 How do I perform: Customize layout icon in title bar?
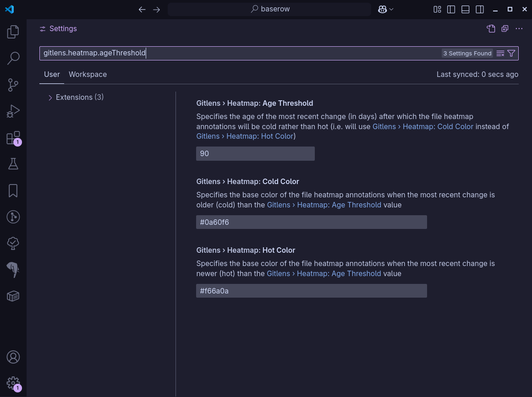pyautogui.click(x=437, y=10)
